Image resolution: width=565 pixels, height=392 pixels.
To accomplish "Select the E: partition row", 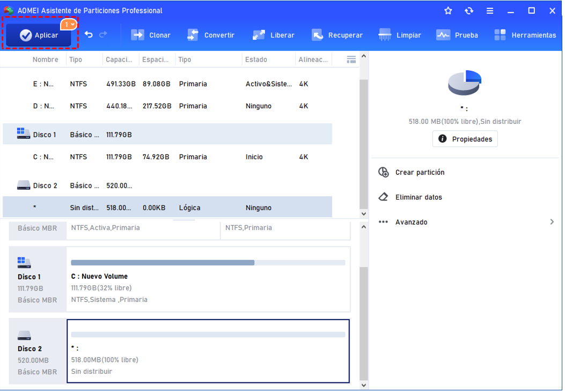I will point(167,84).
